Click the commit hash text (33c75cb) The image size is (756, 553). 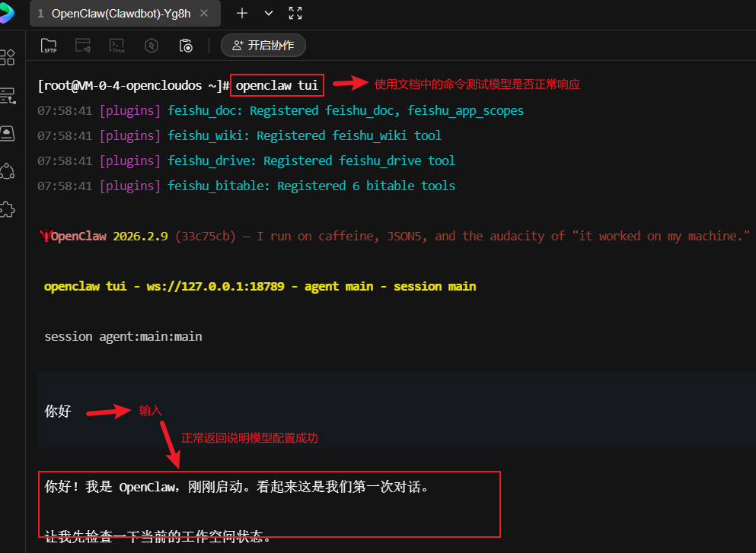coord(206,236)
